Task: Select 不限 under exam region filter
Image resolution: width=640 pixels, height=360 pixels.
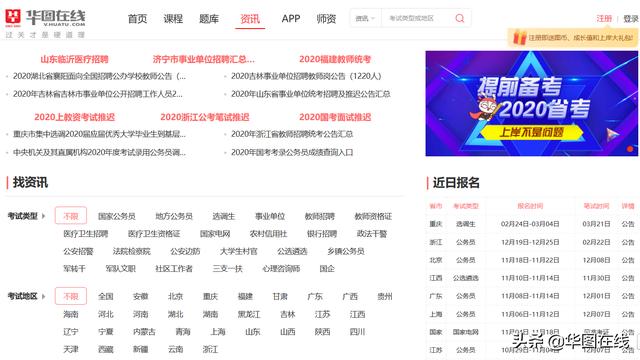Action: [71, 296]
